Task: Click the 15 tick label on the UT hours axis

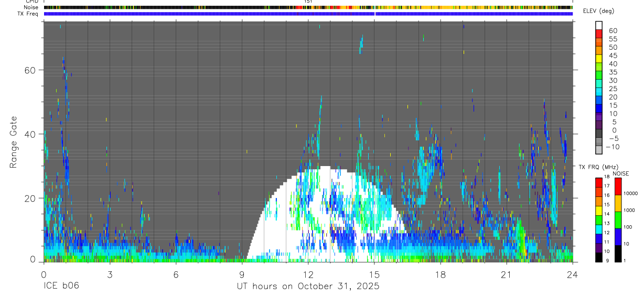Action: (x=374, y=274)
